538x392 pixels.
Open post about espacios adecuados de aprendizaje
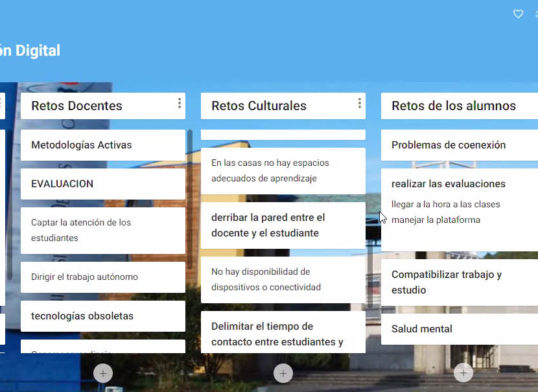tap(283, 171)
